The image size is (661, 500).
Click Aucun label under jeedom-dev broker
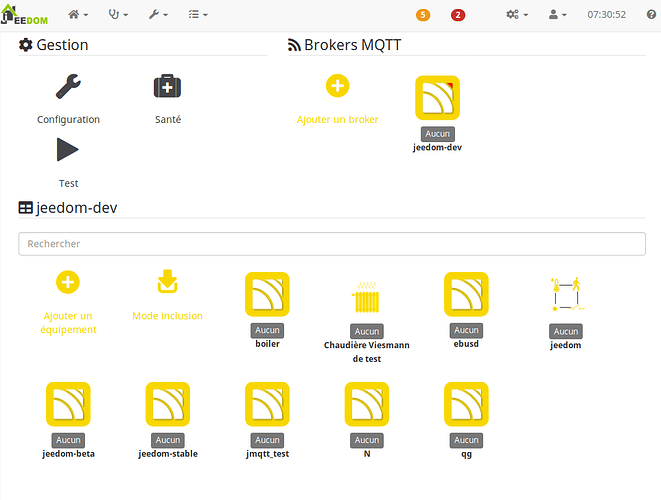click(438, 134)
